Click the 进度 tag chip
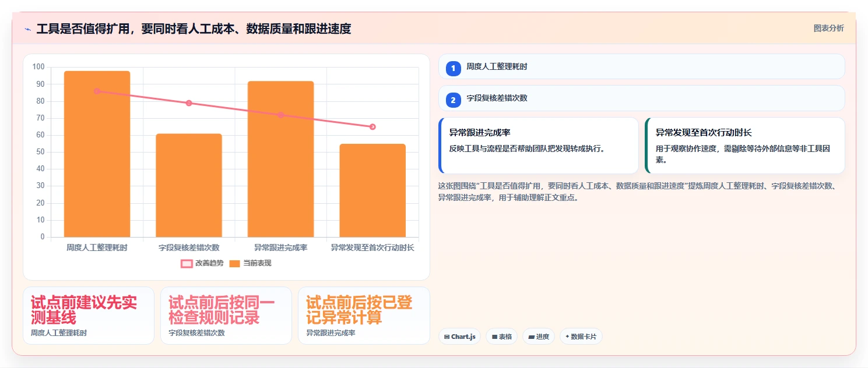 click(x=539, y=337)
